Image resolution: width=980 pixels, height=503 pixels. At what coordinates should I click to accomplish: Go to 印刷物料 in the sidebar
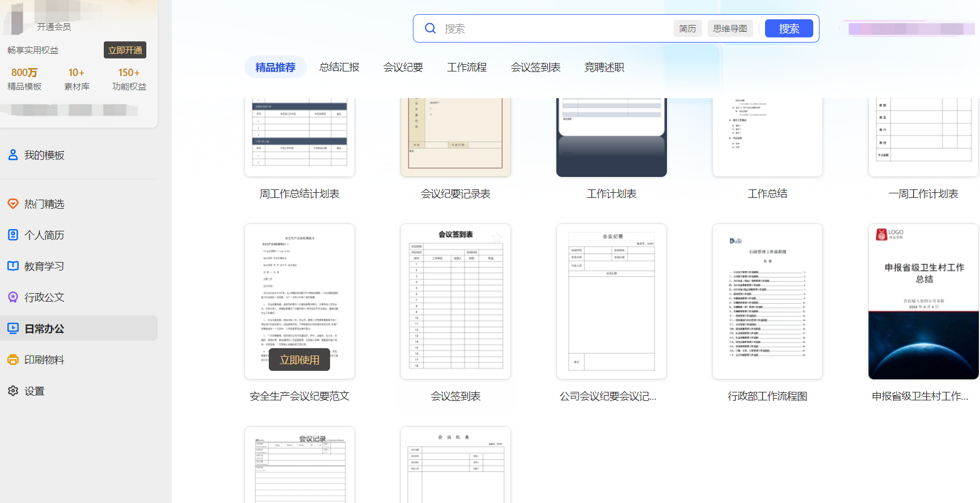pyautogui.click(x=79, y=360)
